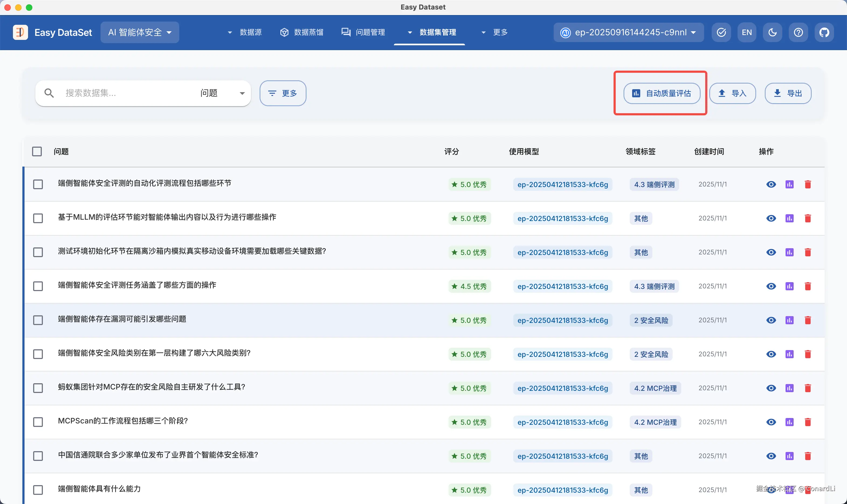Image resolution: width=847 pixels, height=504 pixels.
Task: Delete the 蚂蚁集团 MCP question row
Action: click(808, 388)
